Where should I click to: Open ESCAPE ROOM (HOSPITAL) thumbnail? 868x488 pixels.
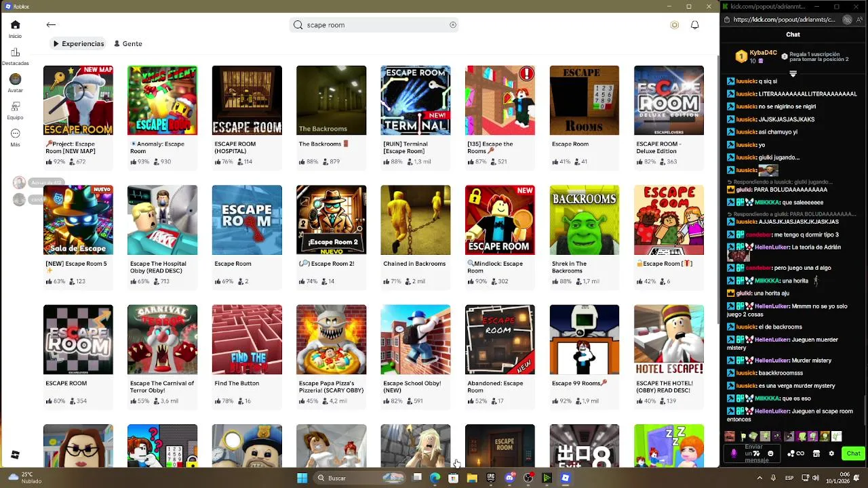pos(247,100)
